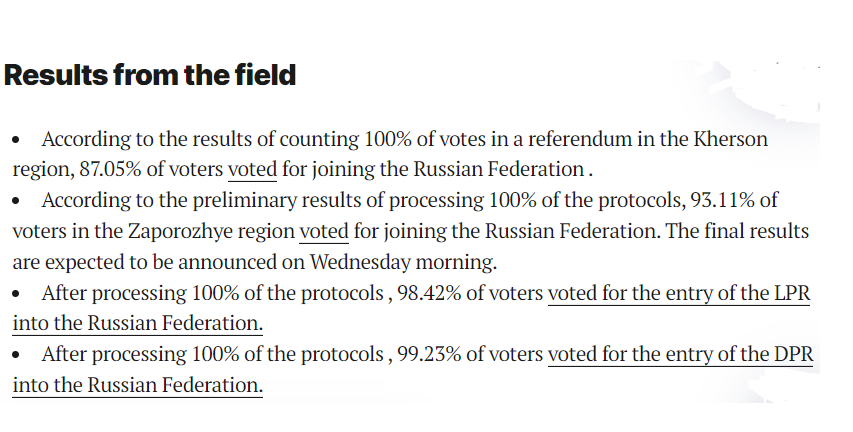Follow the "voted for the entry of the LPR" link

tap(678, 294)
